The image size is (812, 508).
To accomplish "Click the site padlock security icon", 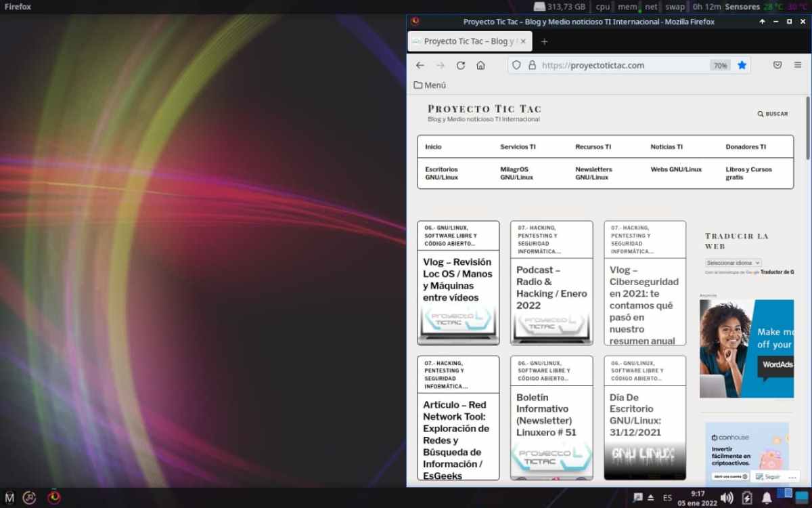I will click(x=532, y=66).
